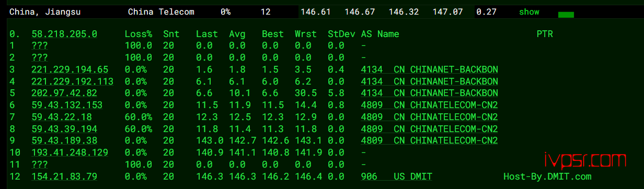This screenshot has width=644, height=189.
Task: Select worst latency 30.5 on hop 5
Action: coord(306,93)
